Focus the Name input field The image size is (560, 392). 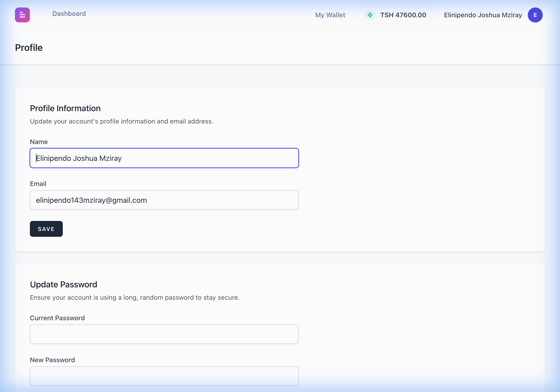(x=164, y=158)
